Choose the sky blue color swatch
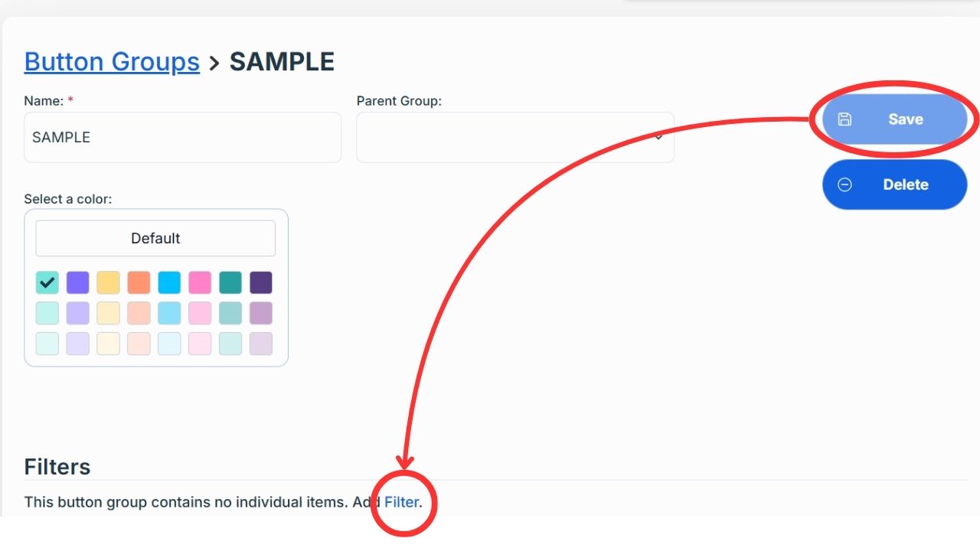 (x=169, y=282)
